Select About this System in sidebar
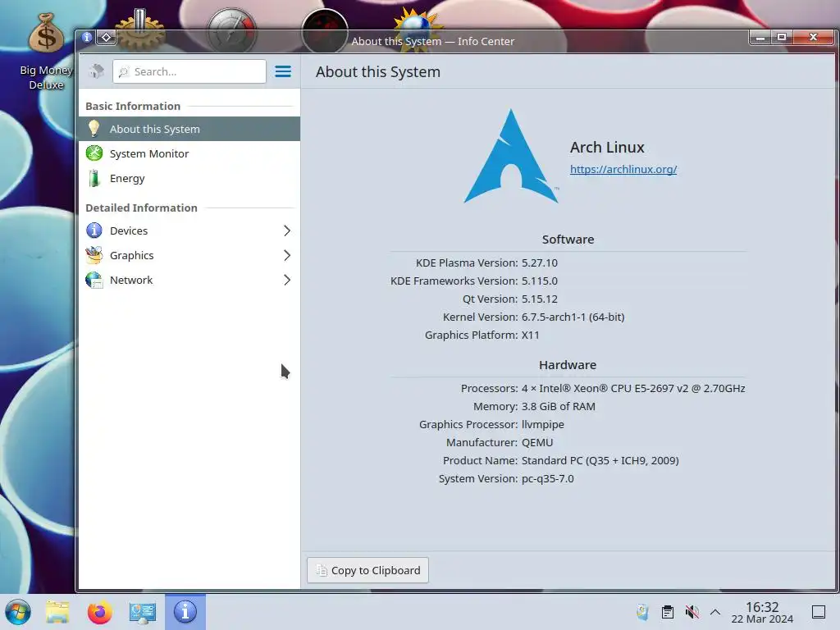This screenshot has width=840, height=630. [x=189, y=129]
